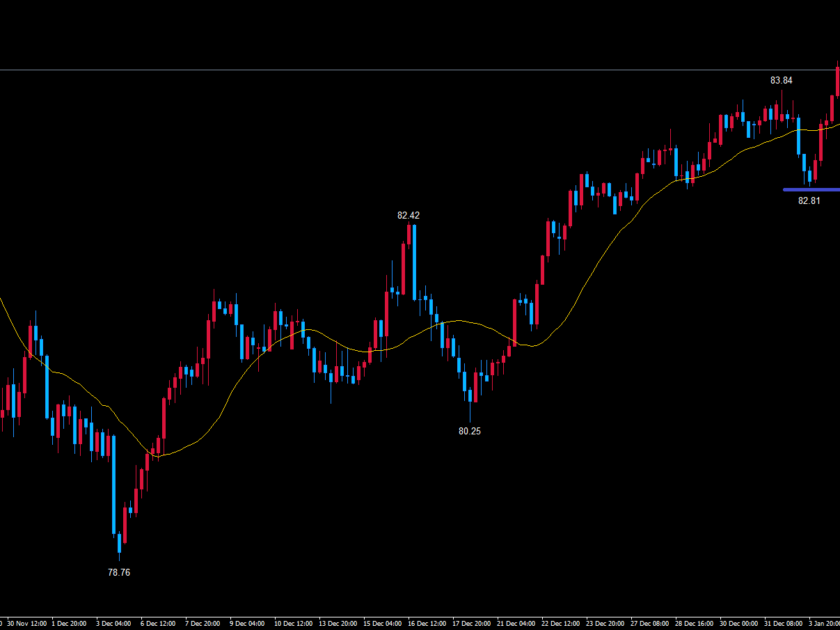Click the 78.76 lowest price label
Screen dimensions: 840x630
click(119, 573)
